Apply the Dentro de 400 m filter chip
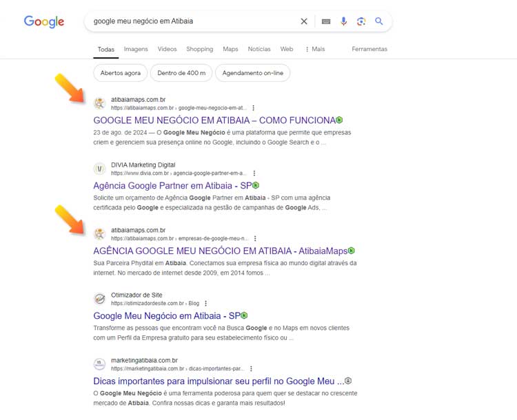517x420 pixels. pos(181,73)
